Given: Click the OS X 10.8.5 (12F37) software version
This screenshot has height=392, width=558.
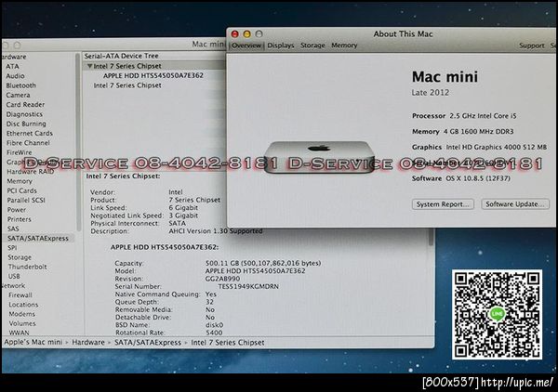Looking at the screenshot, I should (x=478, y=178).
